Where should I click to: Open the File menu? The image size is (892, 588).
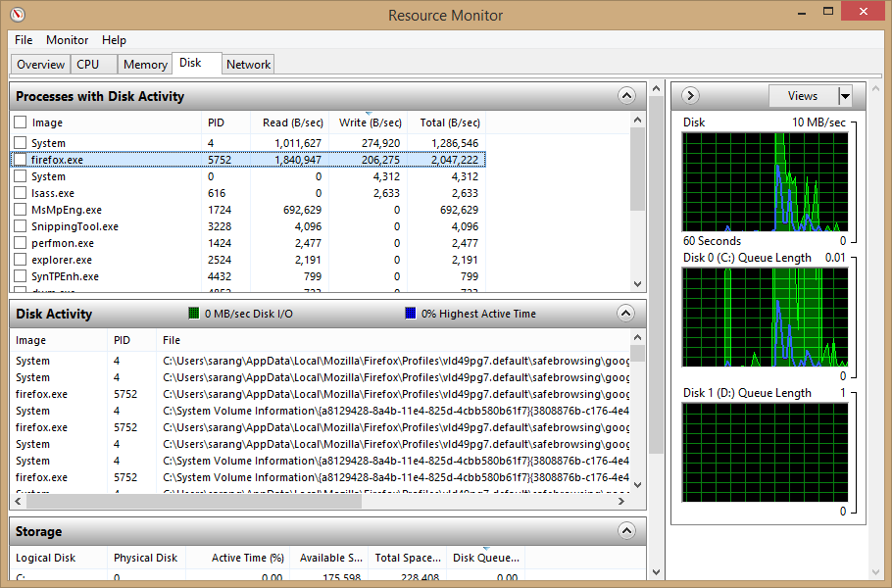(24, 40)
